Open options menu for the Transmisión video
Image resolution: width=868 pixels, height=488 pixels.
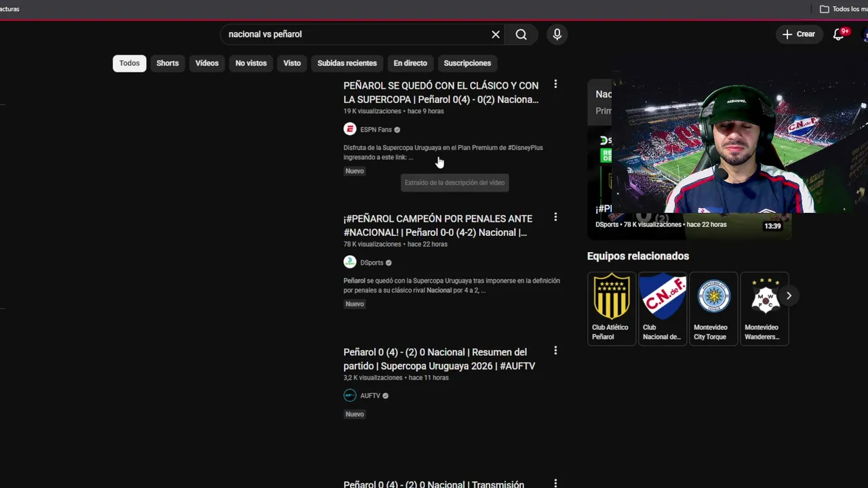pyautogui.click(x=555, y=483)
